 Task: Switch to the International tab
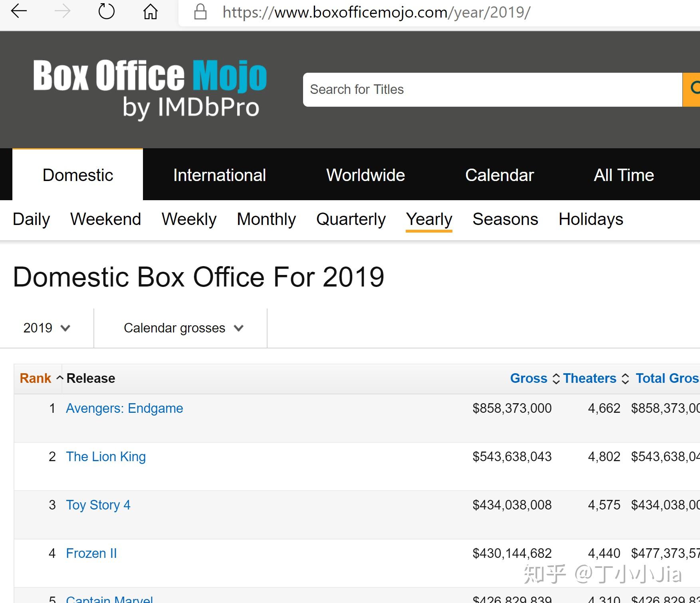point(219,175)
